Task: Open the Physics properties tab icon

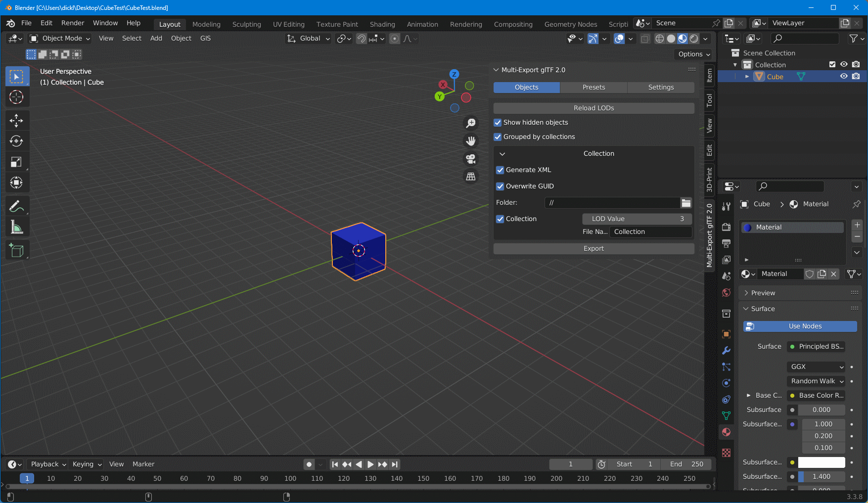Action: [x=726, y=383]
